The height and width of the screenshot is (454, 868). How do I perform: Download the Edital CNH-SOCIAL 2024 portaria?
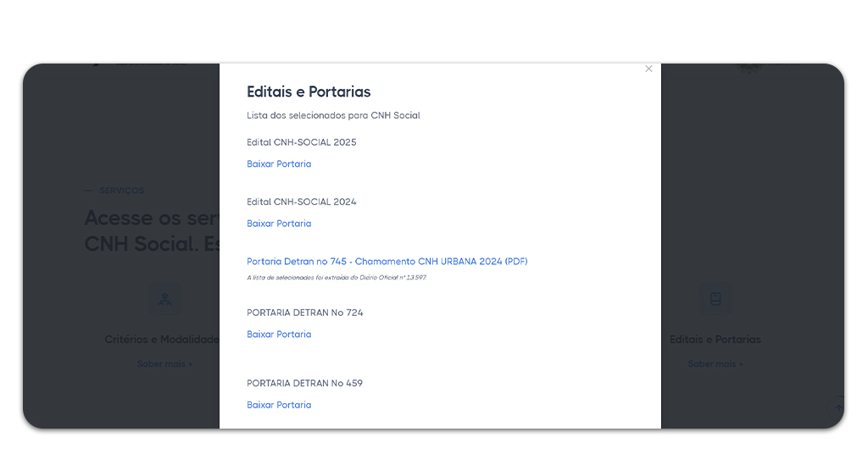[x=279, y=224]
